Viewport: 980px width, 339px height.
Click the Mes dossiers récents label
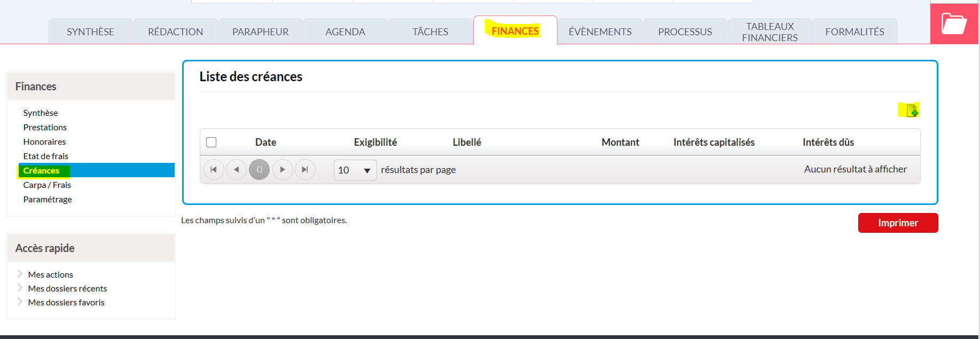point(67,288)
